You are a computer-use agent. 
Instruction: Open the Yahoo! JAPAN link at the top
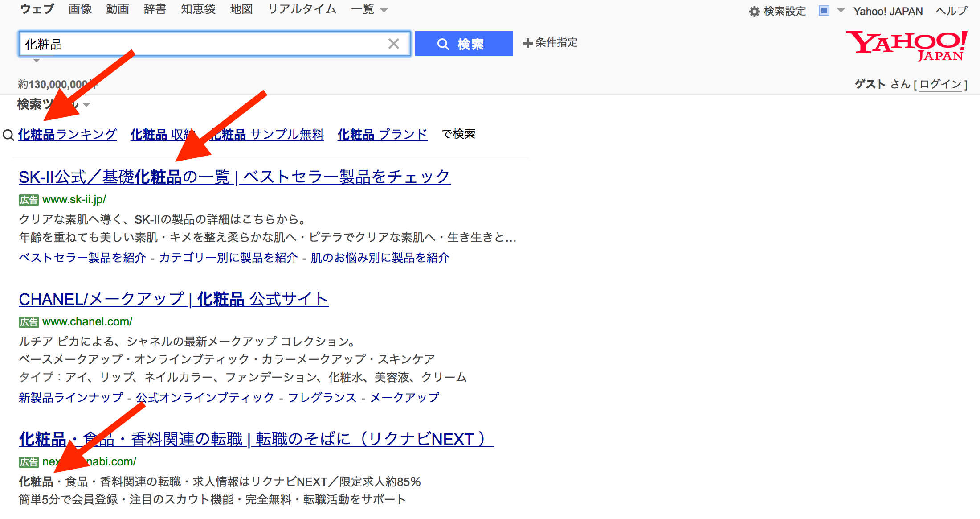coord(888,11)
